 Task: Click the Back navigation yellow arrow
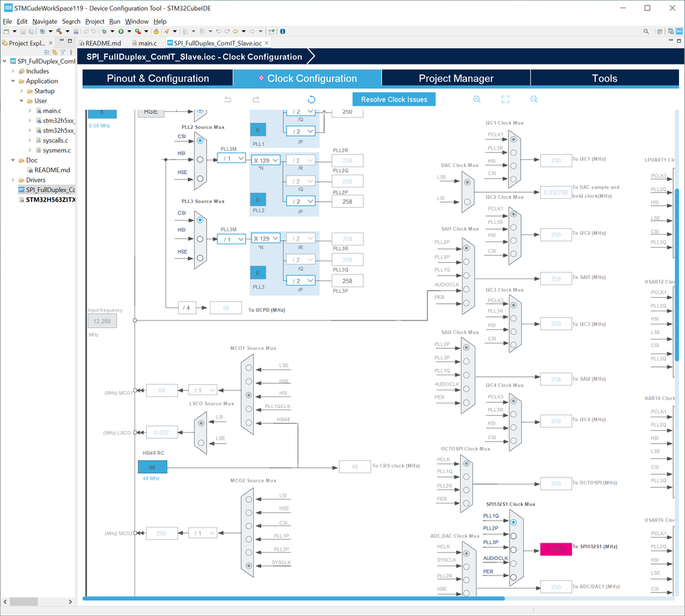(235, 32)
